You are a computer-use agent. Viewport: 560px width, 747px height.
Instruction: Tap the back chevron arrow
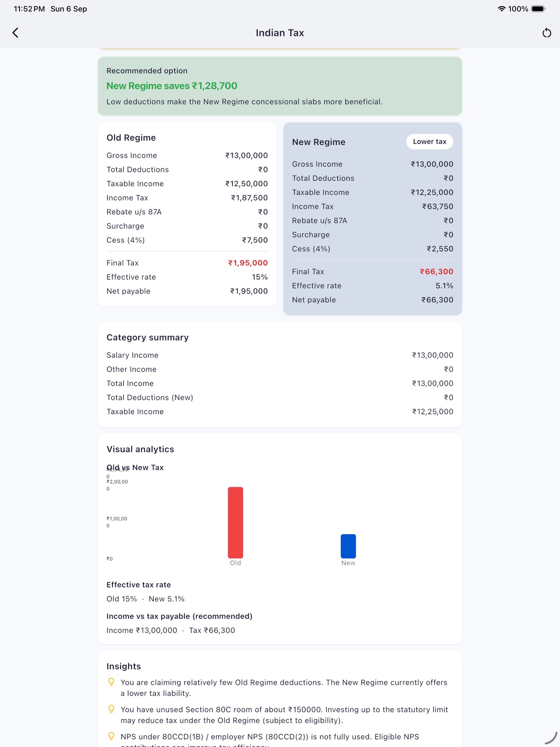tap(16, 33)
